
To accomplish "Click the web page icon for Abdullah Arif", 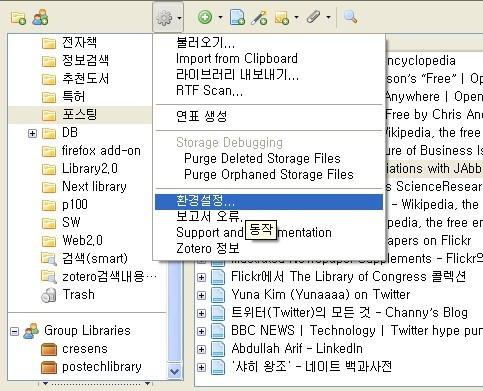I will (x=218, y=349).
